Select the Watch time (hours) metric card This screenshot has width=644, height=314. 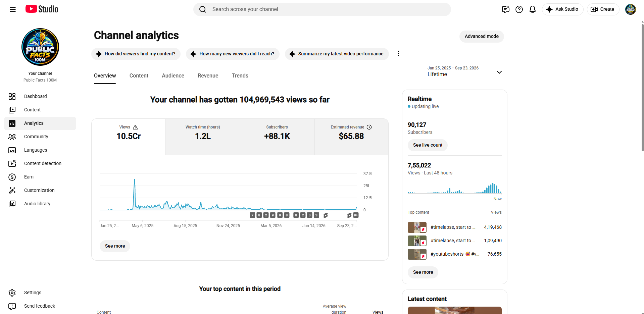203,137
